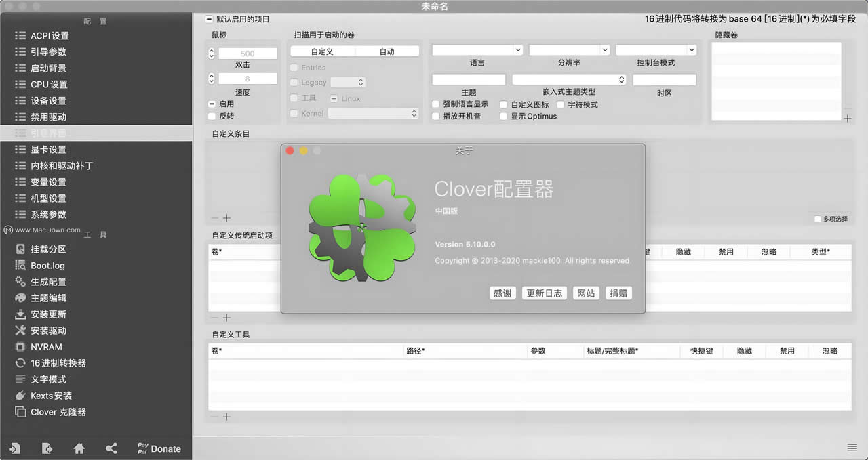Click the list-view icon at bottom right corner
The height and width of the screenshot is (460, 868).
[852, 447]
